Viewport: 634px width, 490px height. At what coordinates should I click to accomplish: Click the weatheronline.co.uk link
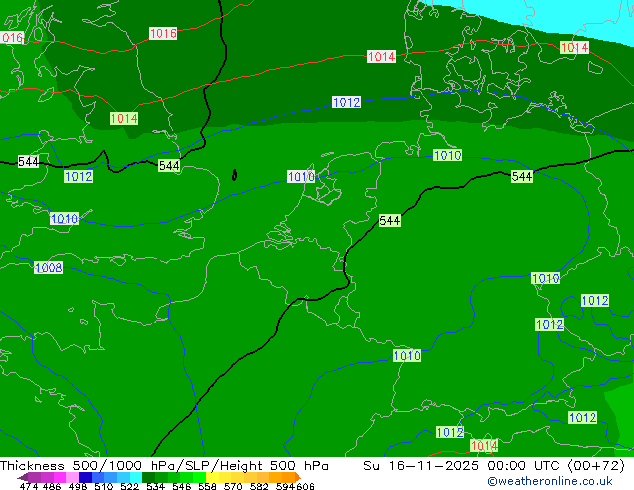pos(550,481)
